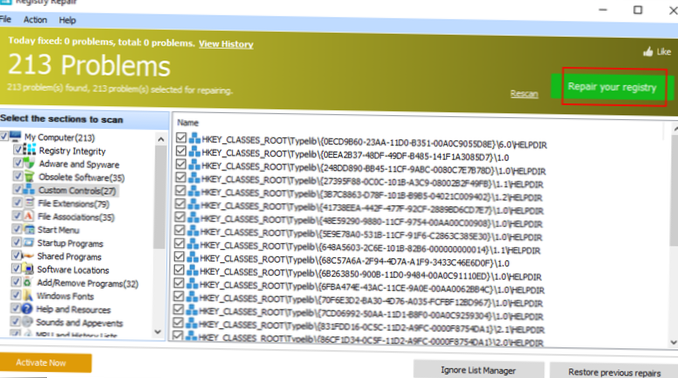Select the {70F6E3D2-BA30 registry entry text
The width and height of the screenshot is (678, 378).
(x=371, y=301)
